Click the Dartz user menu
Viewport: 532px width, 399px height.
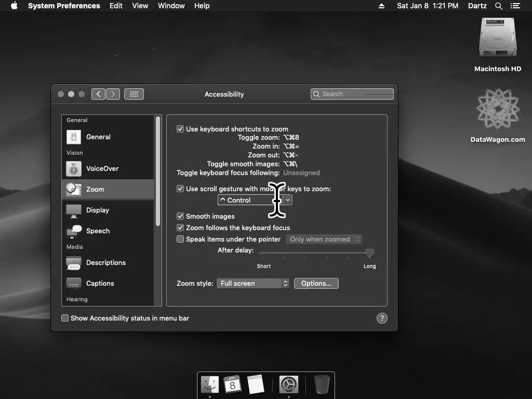pos(477,6)
